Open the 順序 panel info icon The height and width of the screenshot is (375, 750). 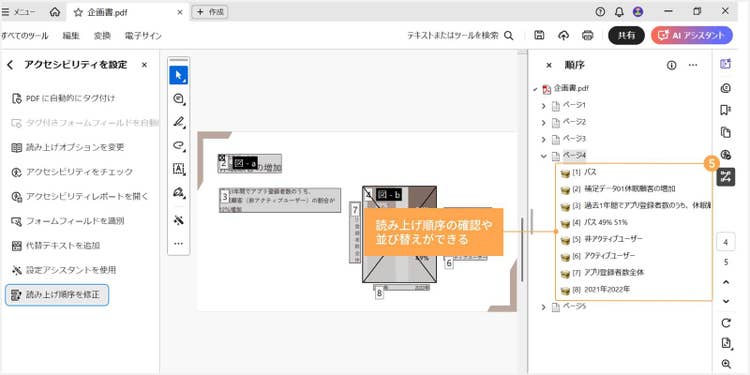pyautogui.click(x=672, y=65)
